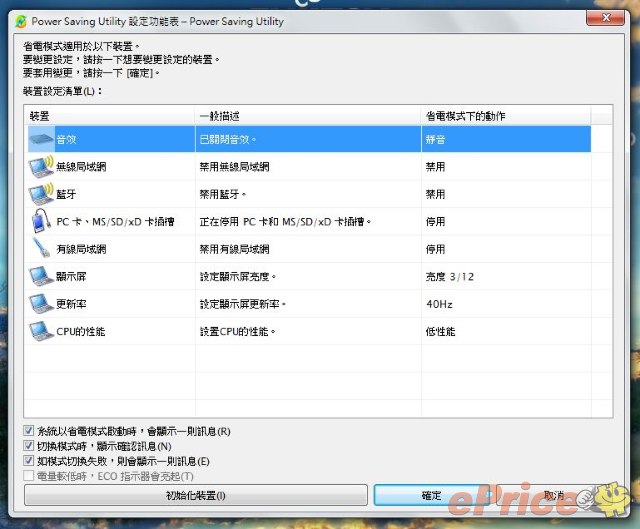Click the 一般描述 column header
Screen dimensions: 640x529
pyautogui.click(x=308, y=116)
